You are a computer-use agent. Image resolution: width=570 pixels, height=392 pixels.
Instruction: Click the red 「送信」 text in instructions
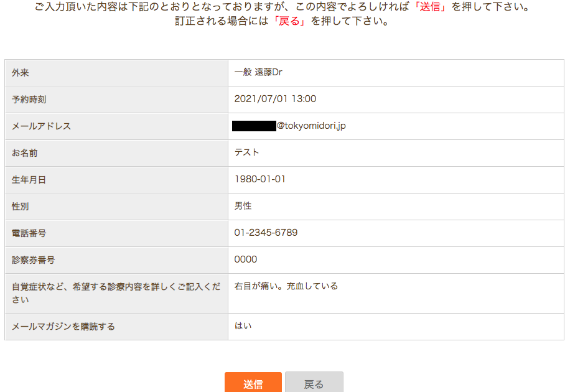tap(430, 7)
